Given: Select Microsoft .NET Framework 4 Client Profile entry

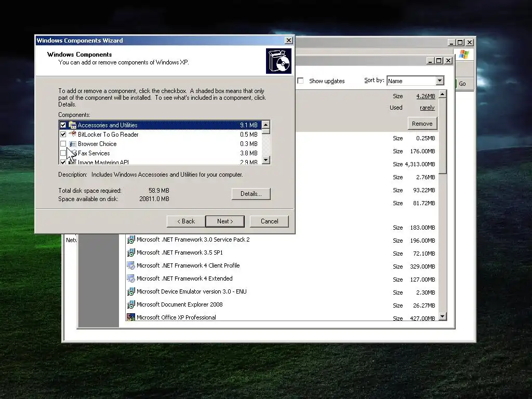Looking at the screenshot, I should 188,265.
